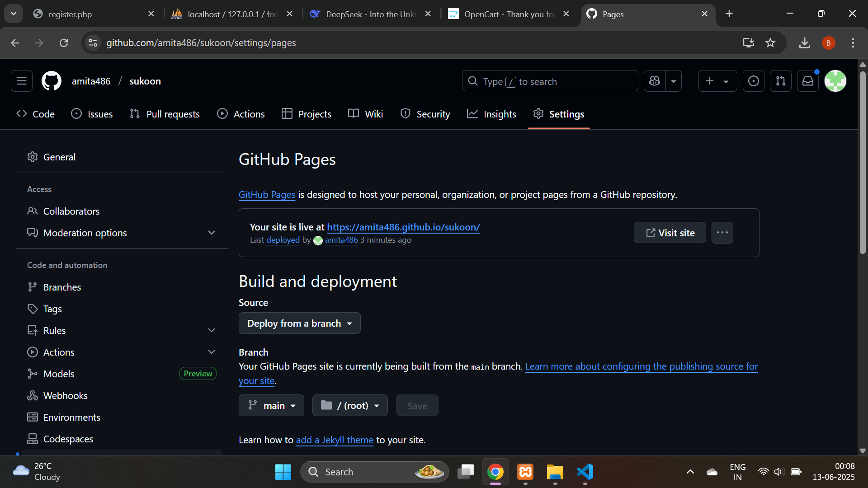Expand the Rules sidebar section
The height and width of the screenshot is (488, 868).
click(x=212, y=330)
